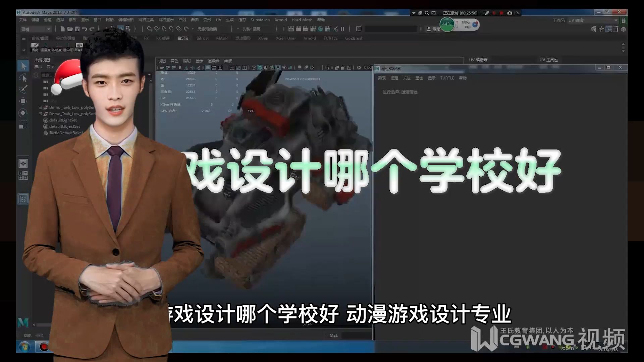Toggle the viewport grid display

pyautogui.click(x=208, y=68)
